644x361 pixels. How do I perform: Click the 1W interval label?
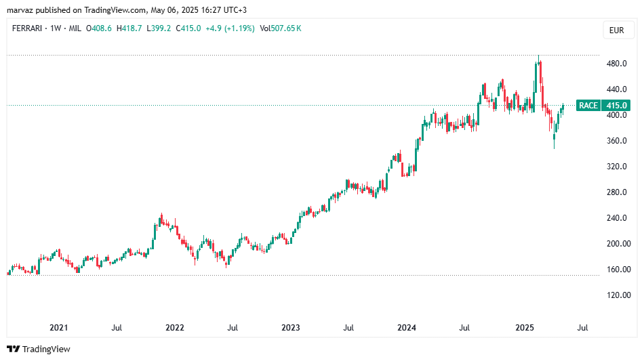[56, 28]
